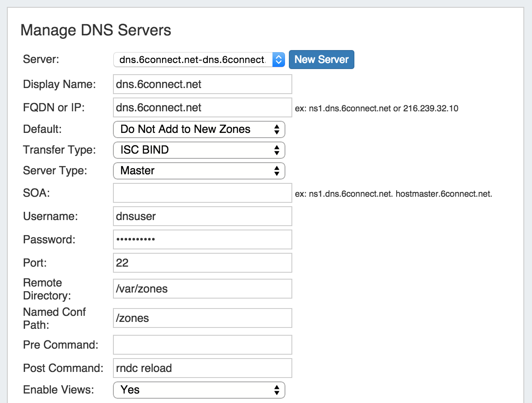Select the Username field containing dnsuser
This screenshot has height=403, width=532.
click(x=202, y=216)
